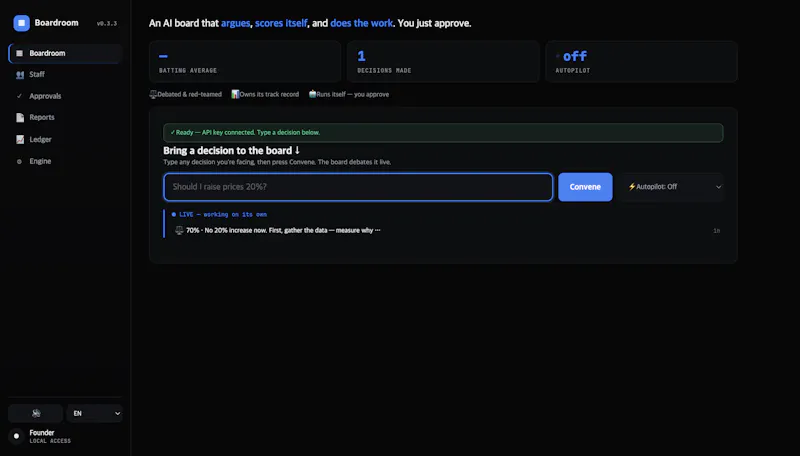Click the Runs itself — you approve robot icon
Viewport: 800px width, 456px height.
(312, 94)
